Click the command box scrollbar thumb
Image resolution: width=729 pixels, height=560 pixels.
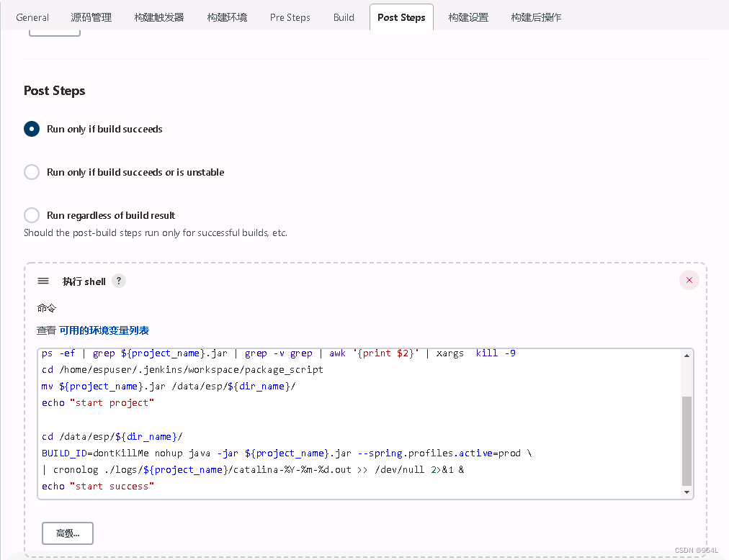tap(686, 441)
